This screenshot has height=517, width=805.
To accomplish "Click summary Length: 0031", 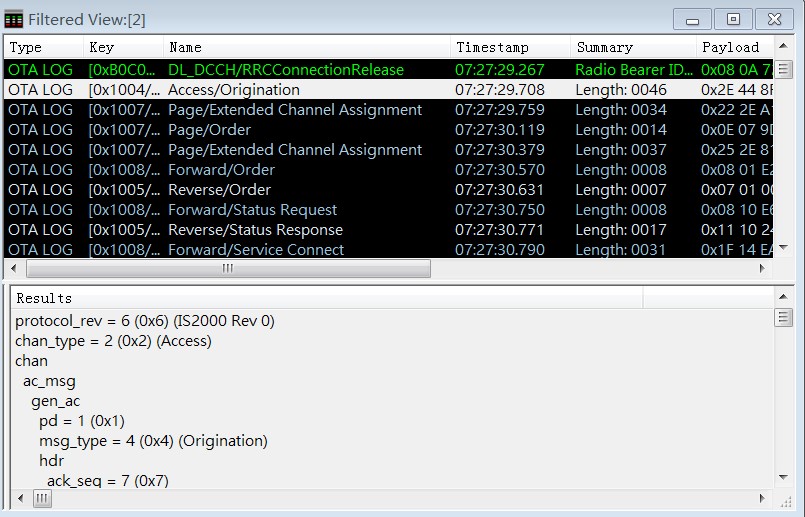I will (x=621, y=250).
